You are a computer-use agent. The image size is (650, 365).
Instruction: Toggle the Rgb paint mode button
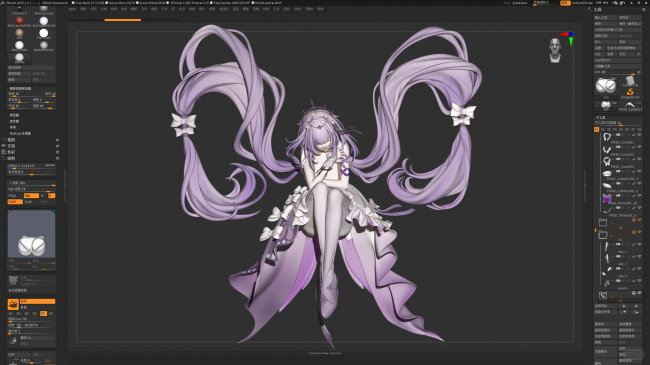(x=32, y=195)
